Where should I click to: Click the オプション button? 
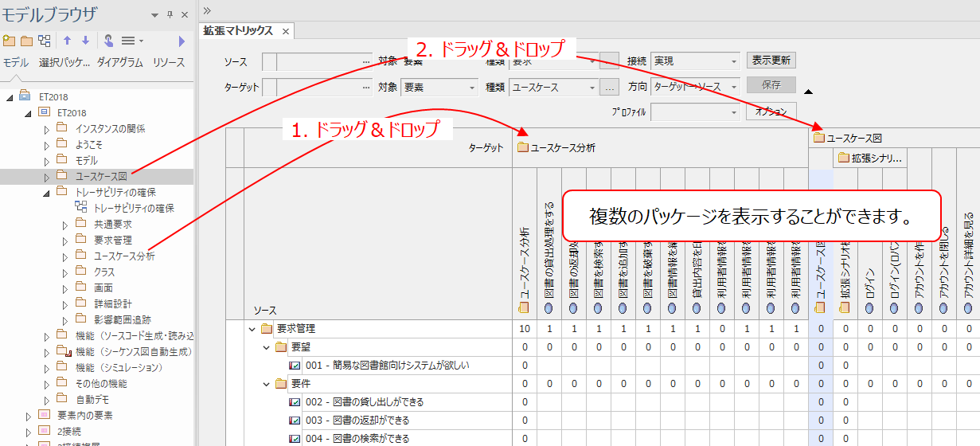point(771,111)
